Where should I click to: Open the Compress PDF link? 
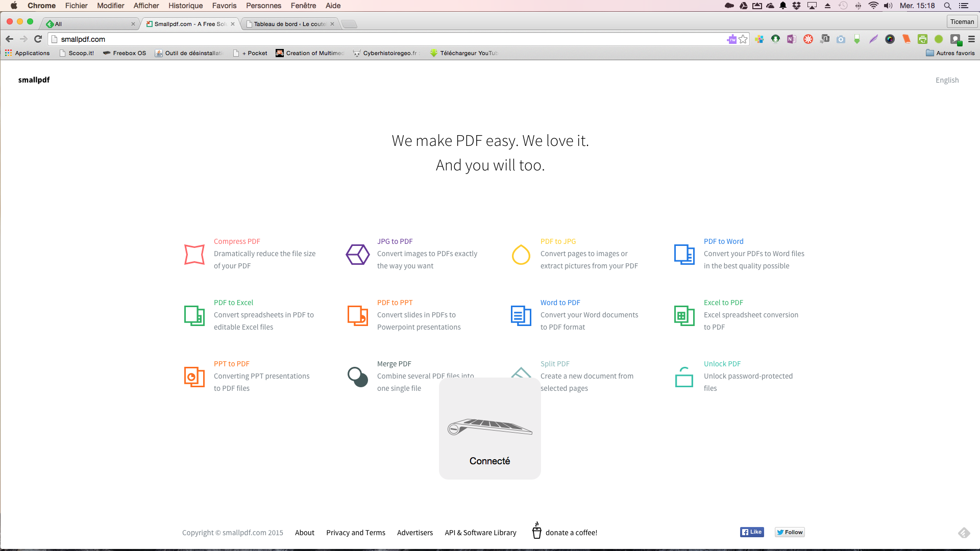pos(237,241)
